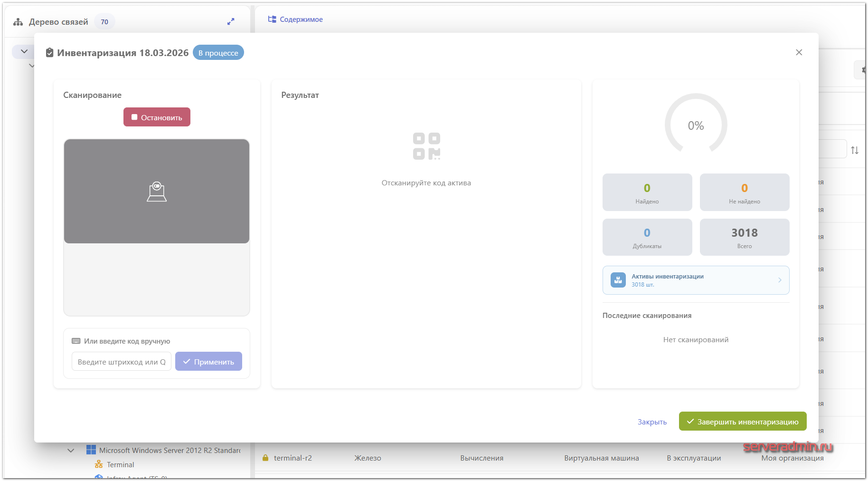Open the Содержимое tab
The image size is (868, 481).
pyautogui.click(x=295, y=19)
